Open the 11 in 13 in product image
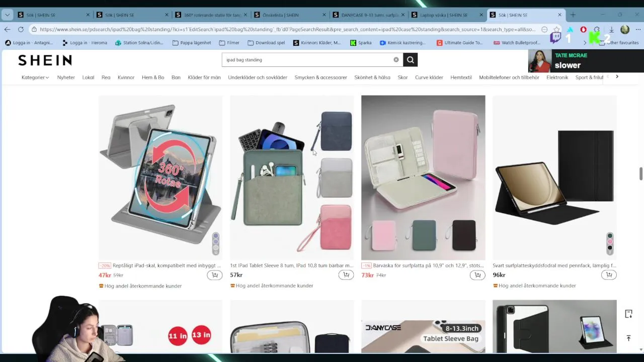 160,326
